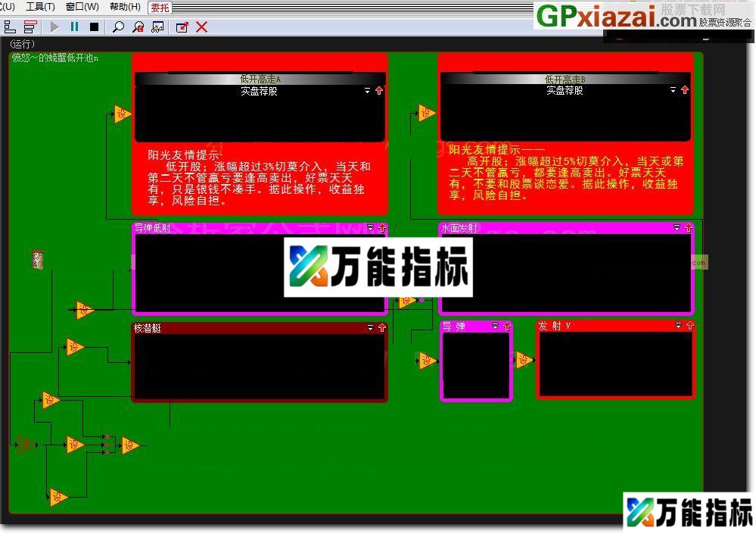Viewport: 756px width, 534px height.
Task: Click the red X delete icon in toolbar
Action: pos(202,27)
